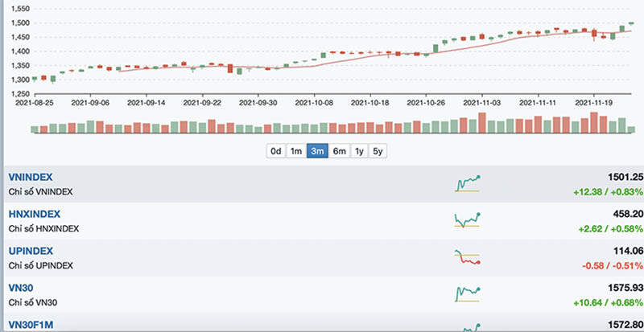644x332 pixels.
Task: Show the 1y chart range
Action: [x=359, y=151]
